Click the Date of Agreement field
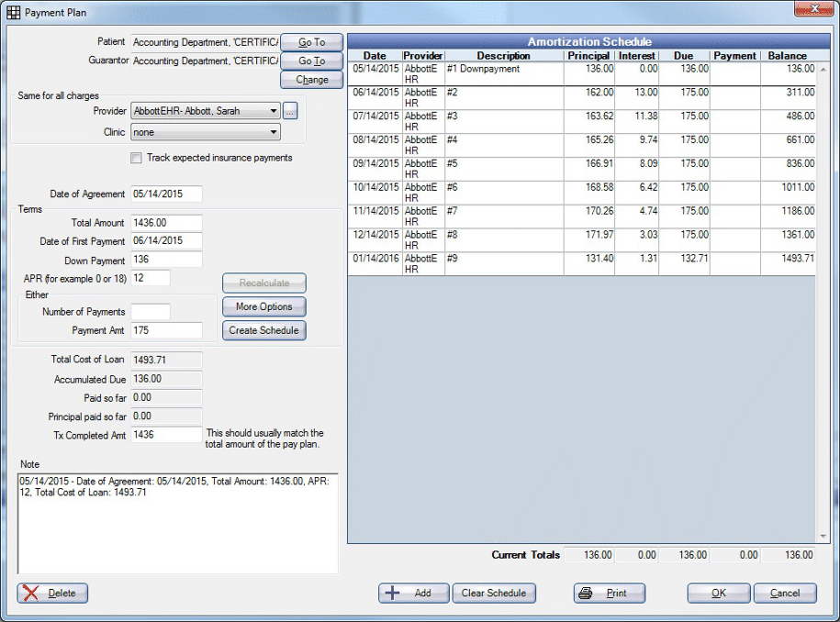Screen dimensions: 840x622 [166, 194]
